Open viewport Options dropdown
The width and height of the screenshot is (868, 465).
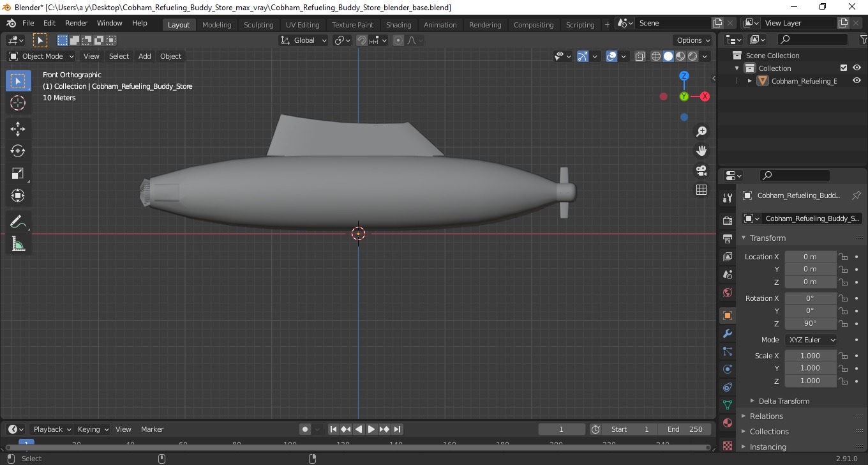point(693,40)
